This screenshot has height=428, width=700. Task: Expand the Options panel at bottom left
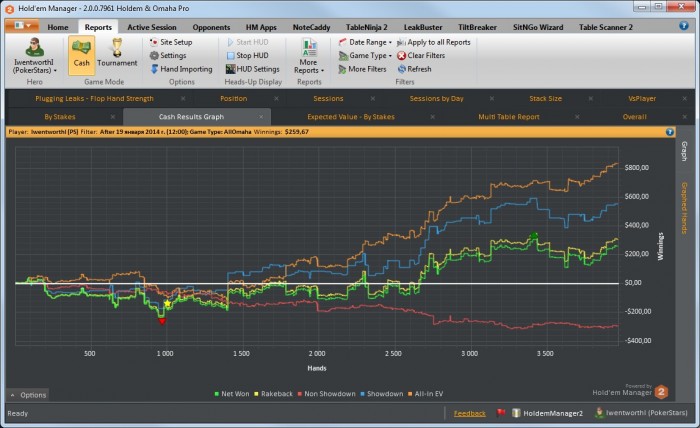tap(28, 395)
